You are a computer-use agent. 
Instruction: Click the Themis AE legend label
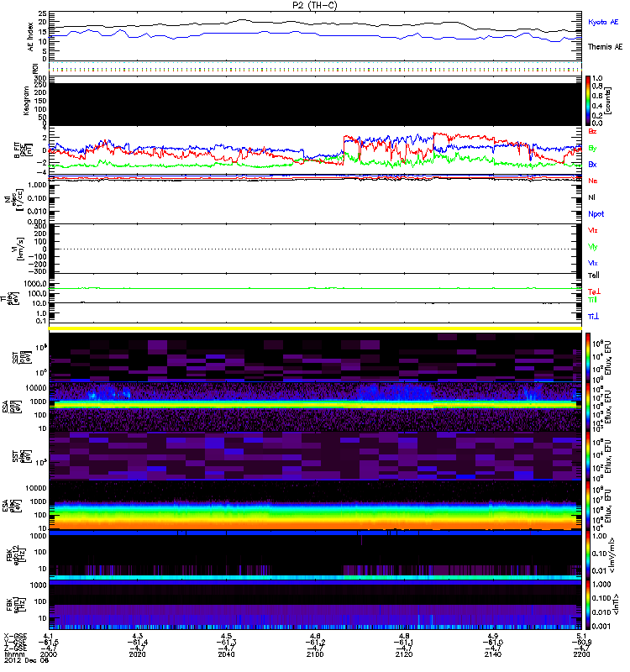[605, 47]
